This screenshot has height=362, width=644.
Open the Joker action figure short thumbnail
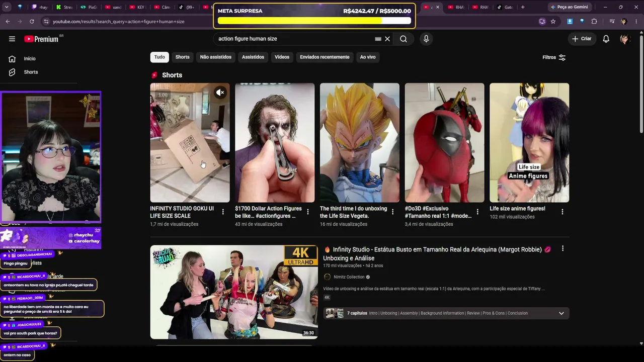[x=275, y=143]
